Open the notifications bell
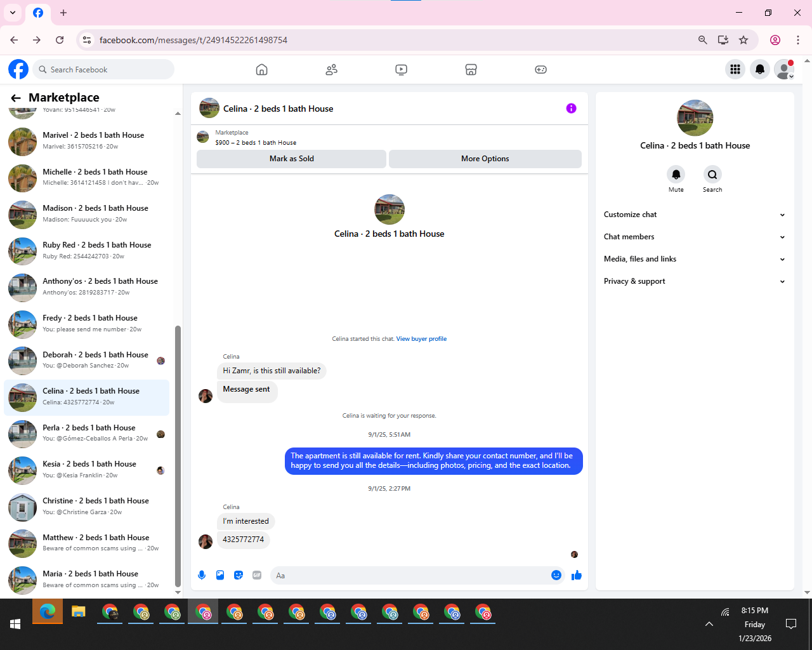Viewport: 812px width, 650px height. tap(760, 69)
